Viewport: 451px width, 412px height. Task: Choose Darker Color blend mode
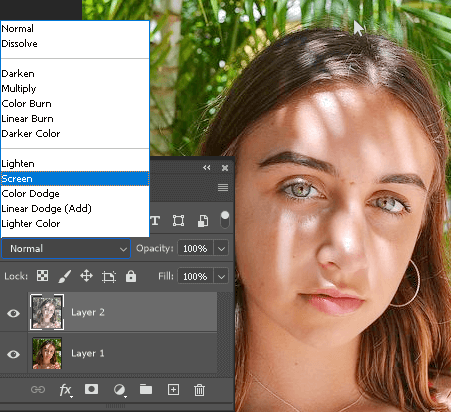pyautogui.click(x=75, y=134)
